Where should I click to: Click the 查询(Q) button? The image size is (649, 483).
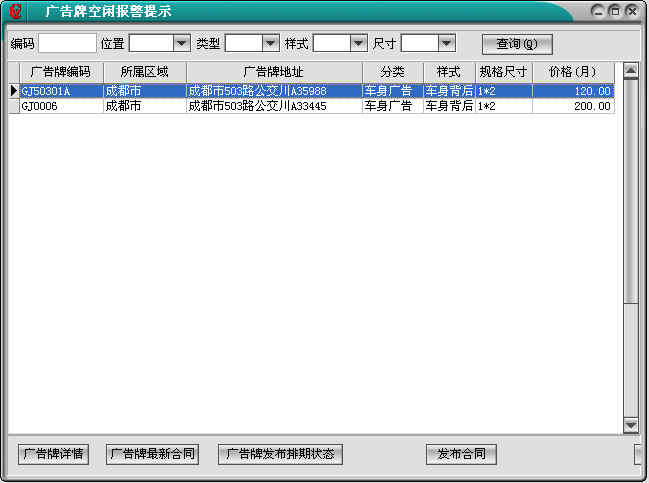[517, 44]
